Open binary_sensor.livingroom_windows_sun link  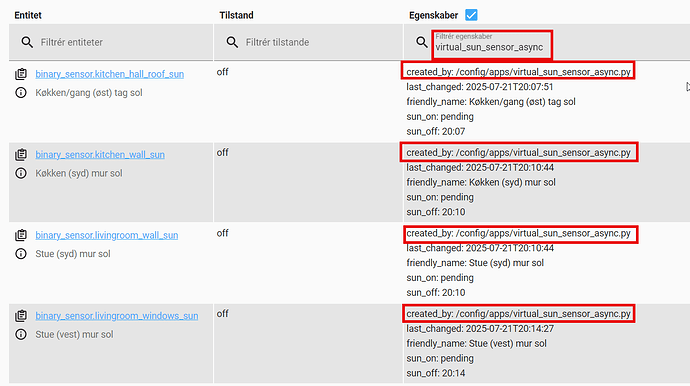point(117,316)
